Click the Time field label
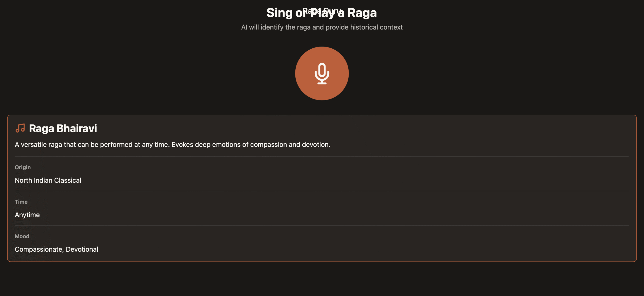Screen dimensions: 644x296 [21, 202]
